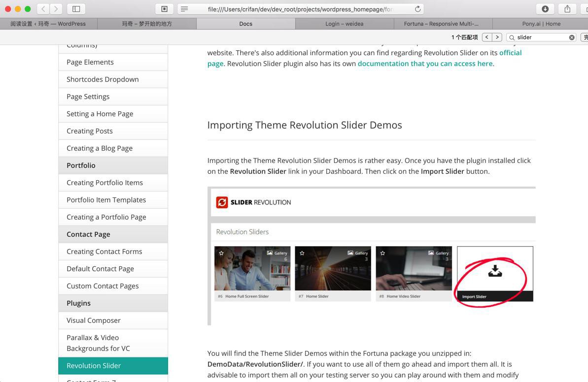The width and height of the screenshot is (588, 382).
Task: Click the star on Home Full Screen Slider
Action: click(x=221, y=253)
